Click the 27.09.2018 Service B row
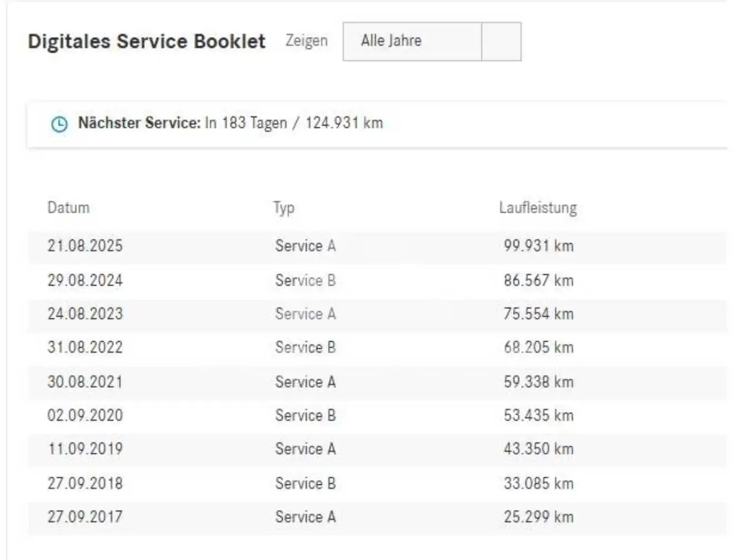Image resolution: width=733 pixels, height=560 pixels. point(377,483)
